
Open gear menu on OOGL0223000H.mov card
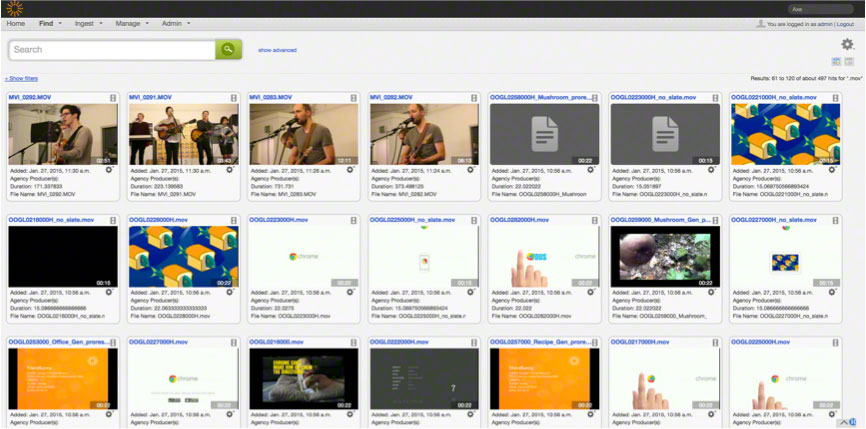[350, 292]
